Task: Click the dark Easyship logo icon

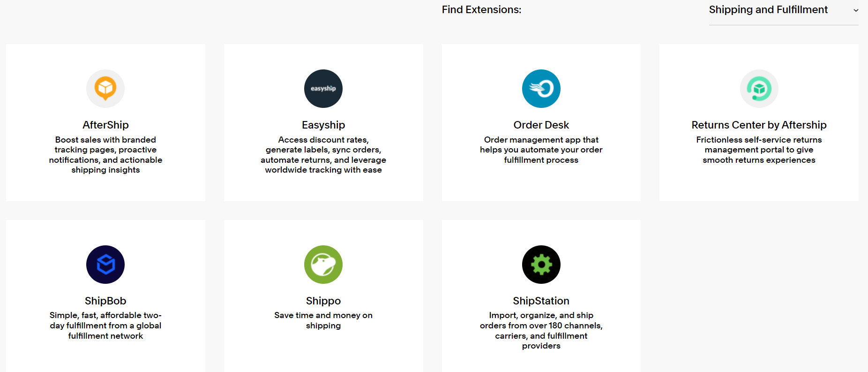Action: 323,89
